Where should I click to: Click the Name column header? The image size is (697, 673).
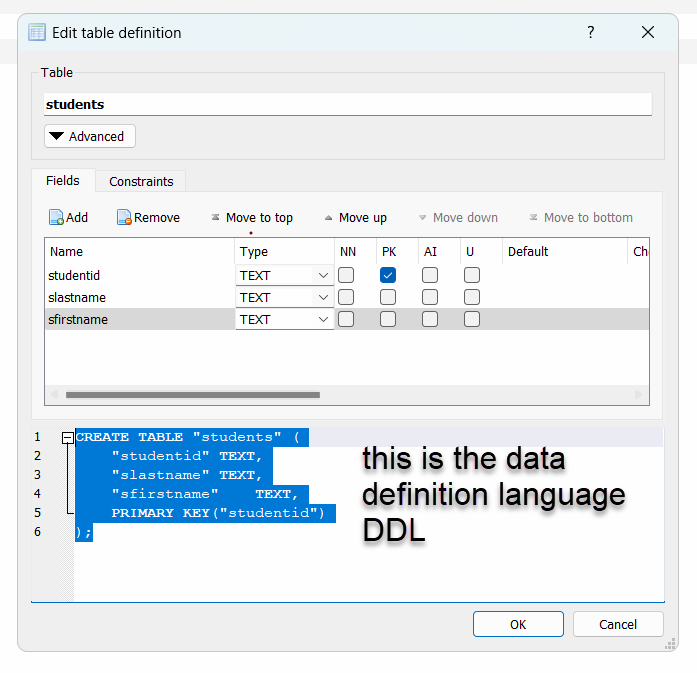pyautogui.click(x=140, y=252)
